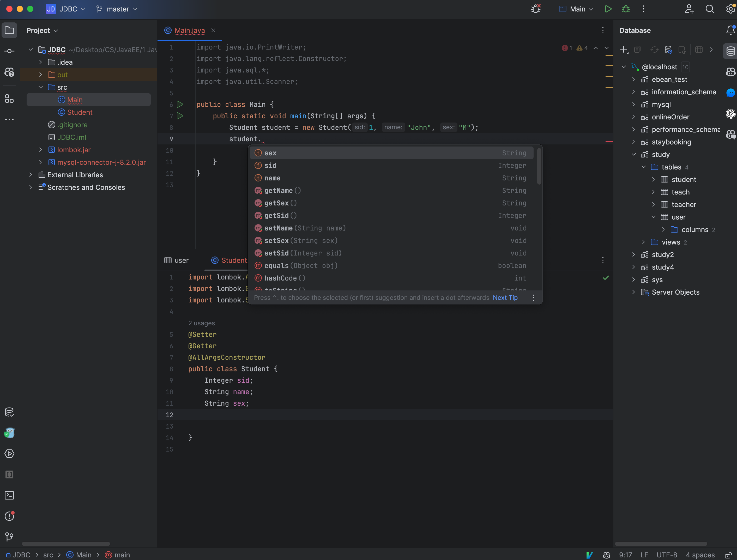Open Search Everywhere with the magnifier icon
Viewport: 737px width, 560px height.
[710, 9]
